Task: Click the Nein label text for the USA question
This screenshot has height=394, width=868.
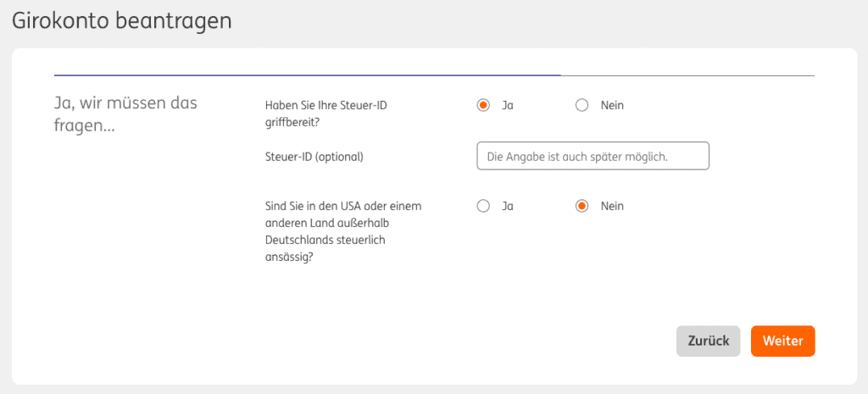Action: pyautogui.click(x=612, y=206)
